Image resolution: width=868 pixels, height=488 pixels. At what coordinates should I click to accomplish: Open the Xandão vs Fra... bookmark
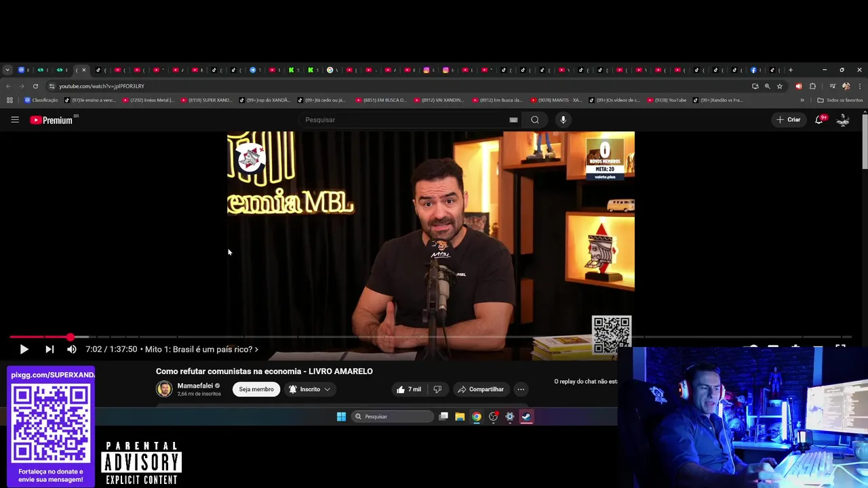click(717, 100)
